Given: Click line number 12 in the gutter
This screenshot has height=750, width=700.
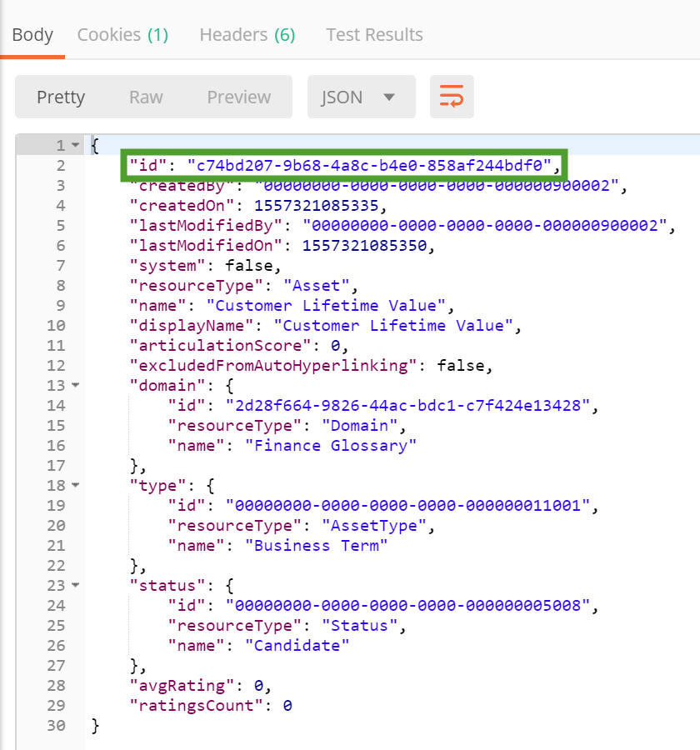Looking at the screenshot, I should (56, 366).
